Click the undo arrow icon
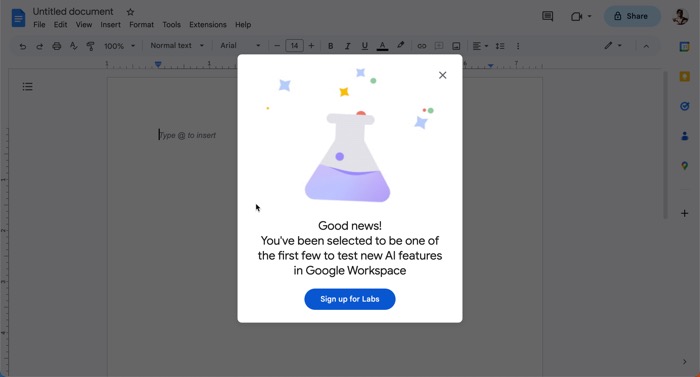Screen dimensions: 700x377 [x=23, y=46]
